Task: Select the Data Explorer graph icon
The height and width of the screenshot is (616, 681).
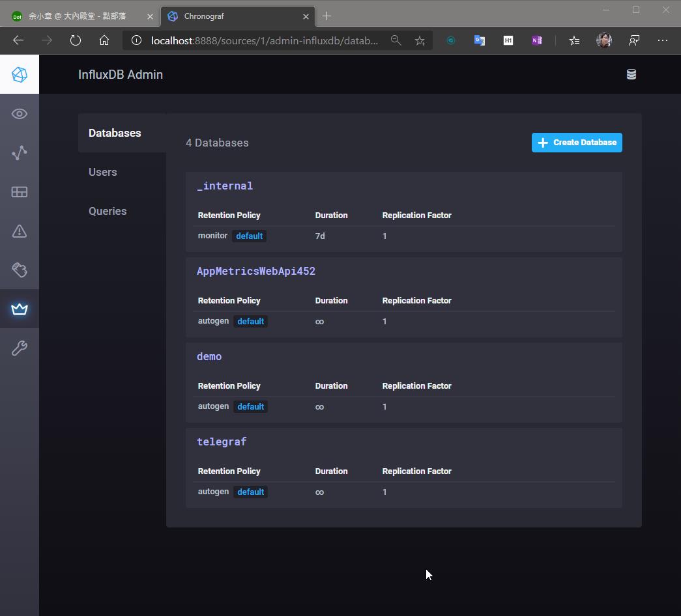Action: [19, 152]
